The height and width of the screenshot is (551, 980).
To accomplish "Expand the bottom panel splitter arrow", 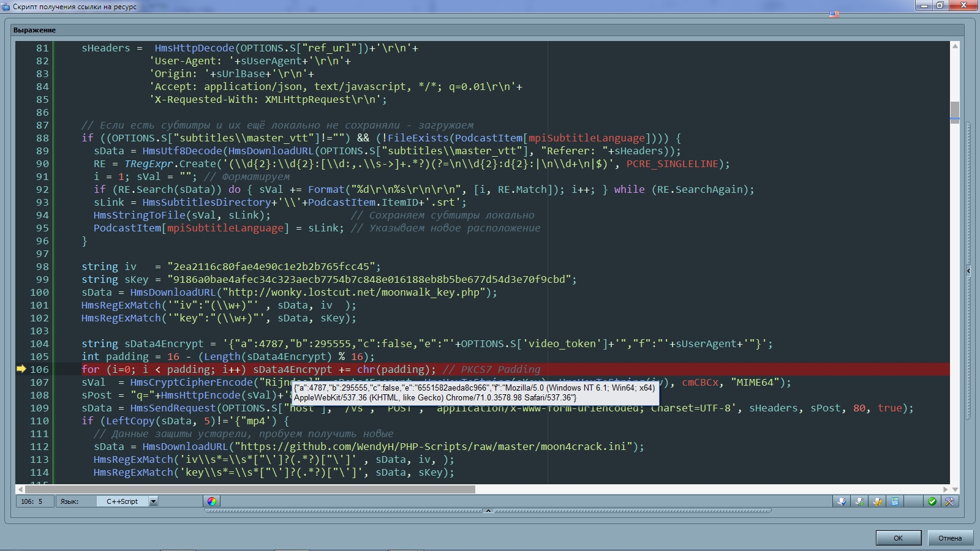I will pos(488,511).
